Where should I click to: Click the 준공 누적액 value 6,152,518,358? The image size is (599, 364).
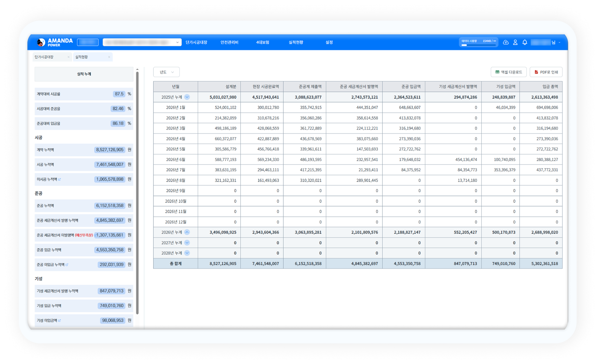pos(110,206)
